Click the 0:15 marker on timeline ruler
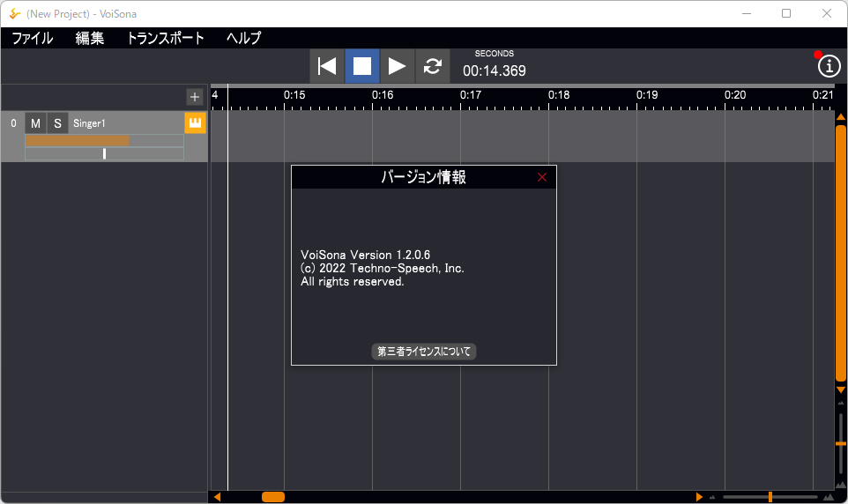 (294, 95)
